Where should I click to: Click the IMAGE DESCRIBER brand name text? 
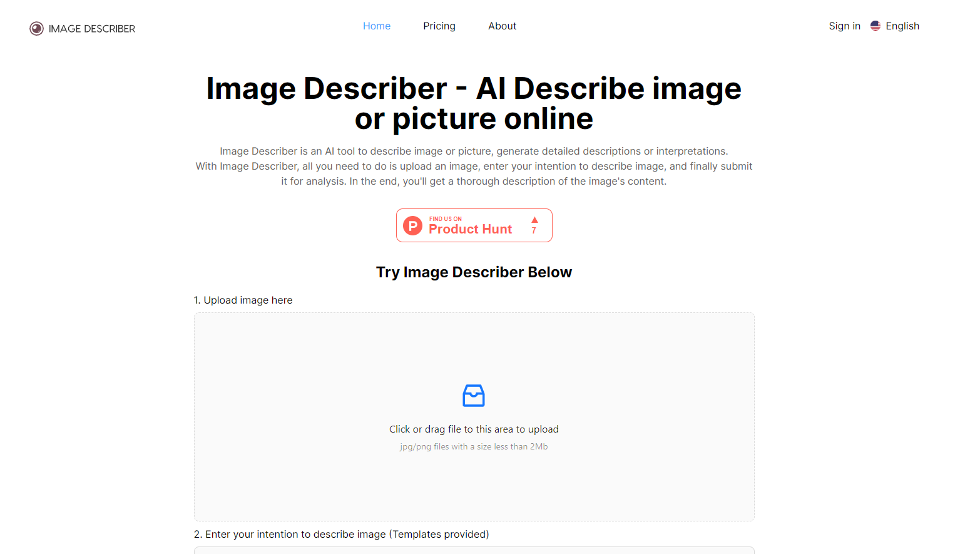point(92,29)
